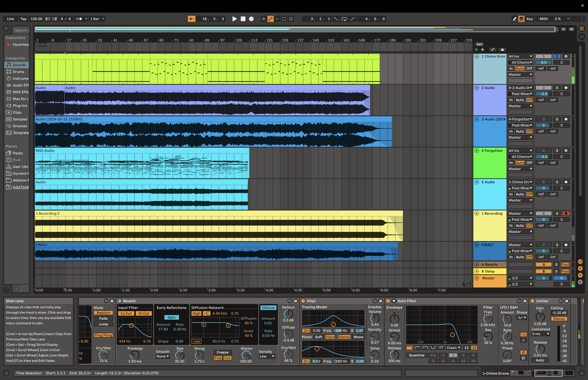Open Auto Filter circuit type Clean dropdown

pyautogui.click(x=454, y=348)
